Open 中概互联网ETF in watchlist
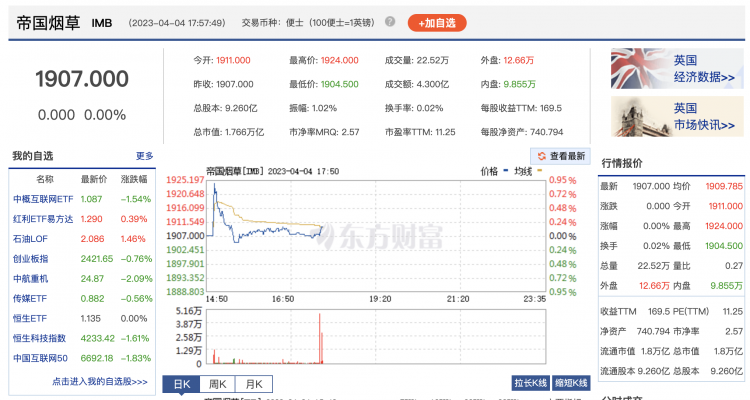Image resolution: width=750 pixels, height=400 pixels. [43, 199]
